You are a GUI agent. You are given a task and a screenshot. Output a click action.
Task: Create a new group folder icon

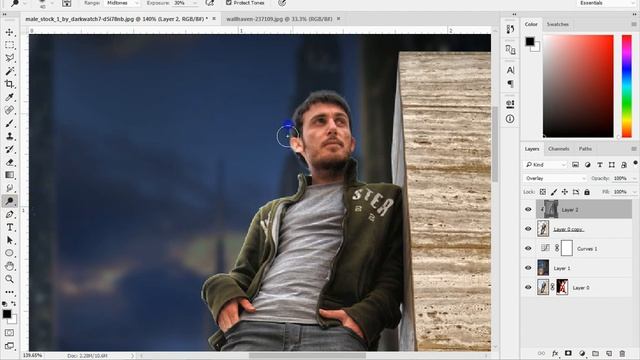coord(596,353)
